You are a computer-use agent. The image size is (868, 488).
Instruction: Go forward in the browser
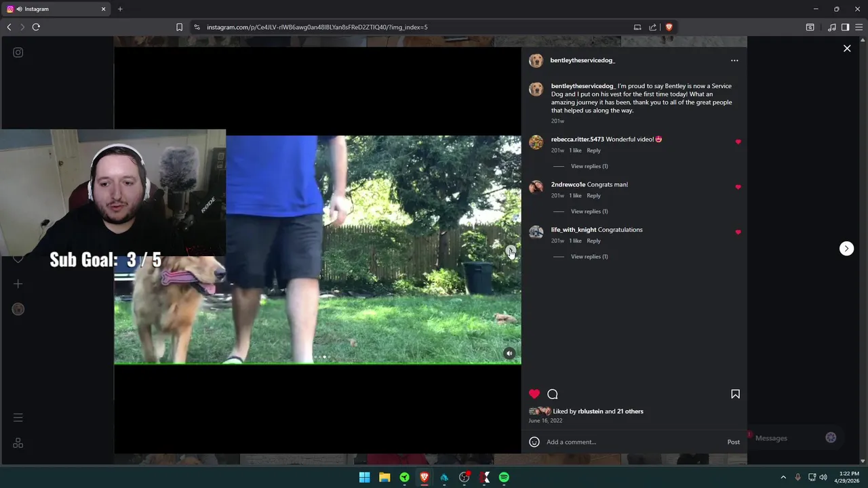(x=22, y=27)
